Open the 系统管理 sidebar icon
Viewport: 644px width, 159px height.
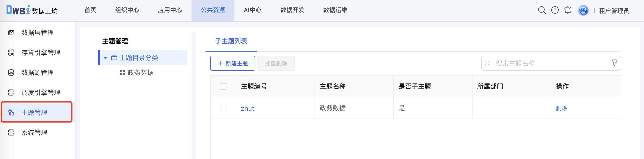pyautogui.click(x=11, y=132)
